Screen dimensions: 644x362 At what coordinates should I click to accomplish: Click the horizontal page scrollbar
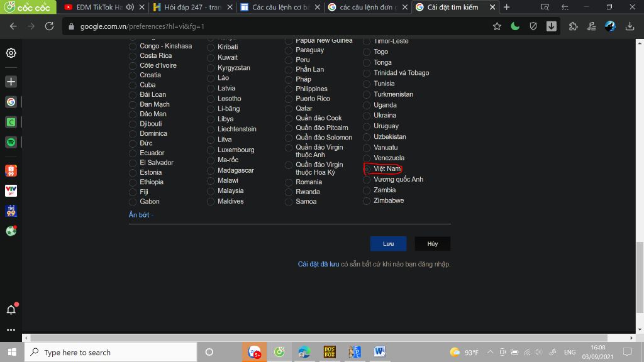[x=319, y=337]
